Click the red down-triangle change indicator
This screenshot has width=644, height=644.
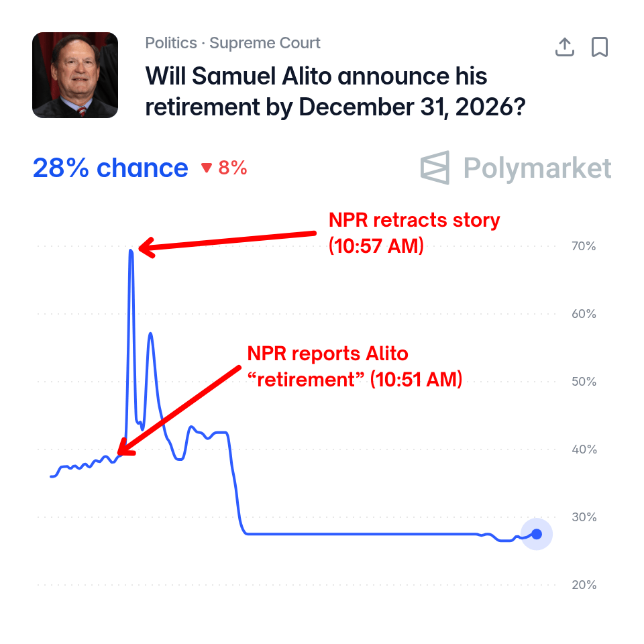pyautogui.click(x=206, y=168)
